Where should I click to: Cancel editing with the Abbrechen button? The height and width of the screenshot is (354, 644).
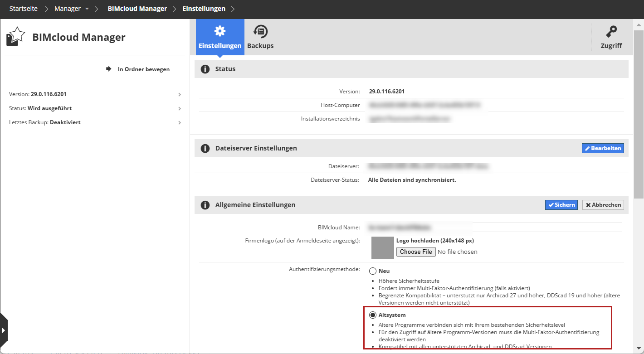point(603,205)
